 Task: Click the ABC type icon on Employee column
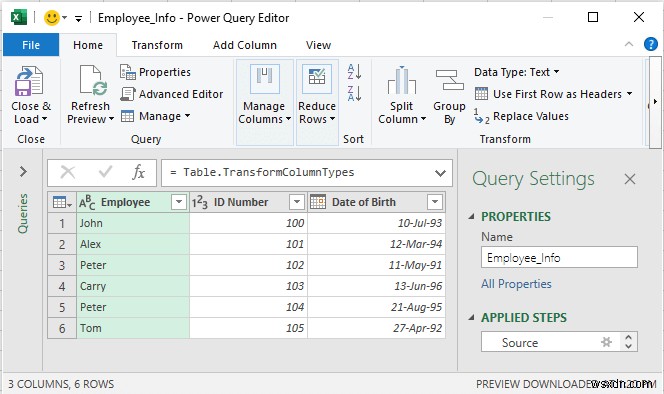click(x=87, y=203)
